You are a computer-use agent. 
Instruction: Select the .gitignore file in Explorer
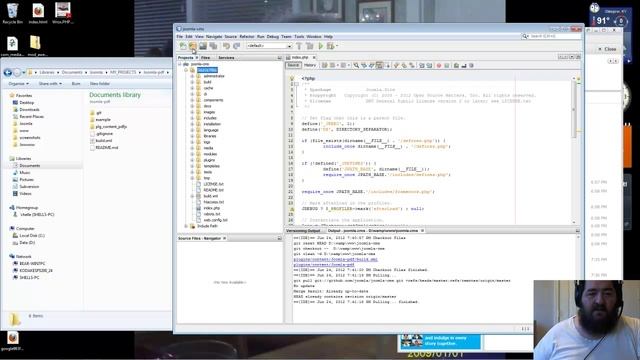click(x=104, y=133)
